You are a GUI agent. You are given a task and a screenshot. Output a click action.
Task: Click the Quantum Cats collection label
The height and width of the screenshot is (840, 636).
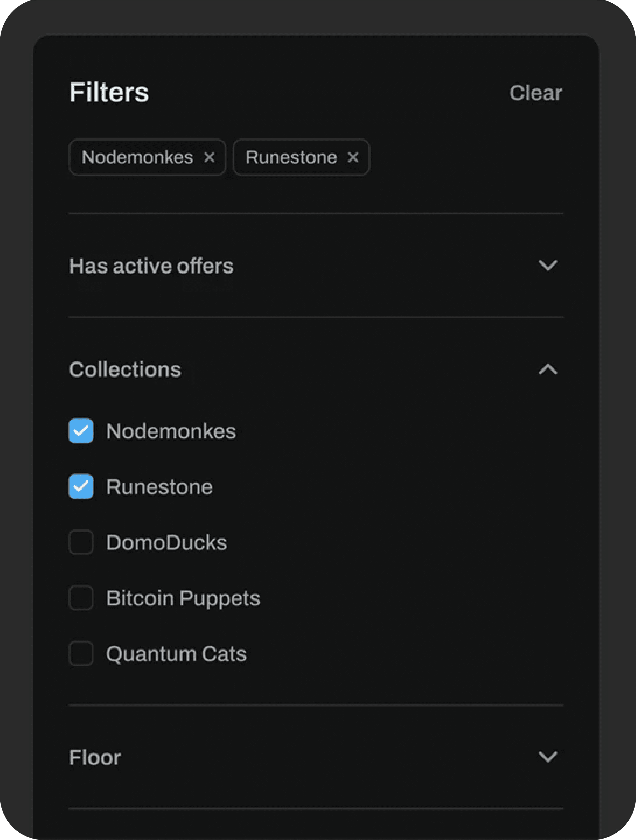(x=176, y=654)
